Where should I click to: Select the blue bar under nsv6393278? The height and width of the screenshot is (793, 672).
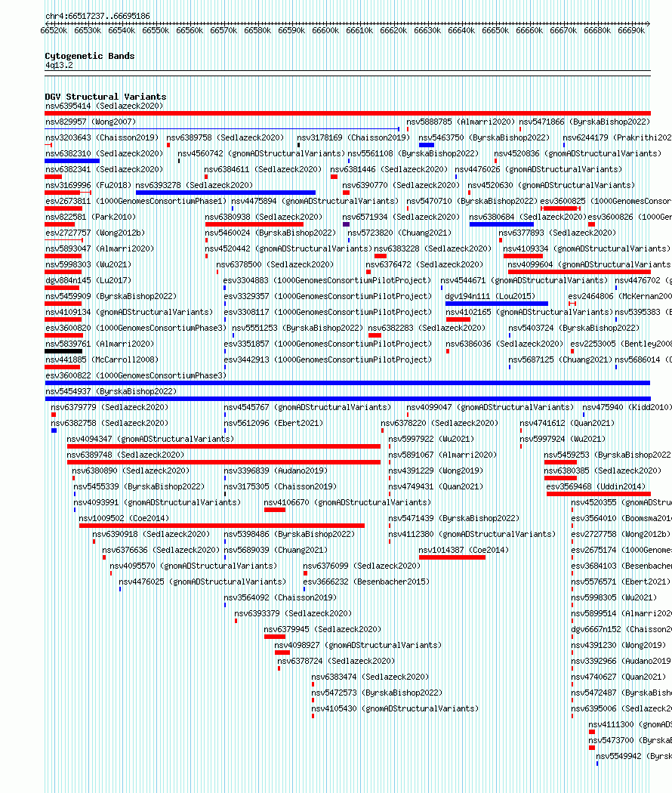click(x=226, y=193)
